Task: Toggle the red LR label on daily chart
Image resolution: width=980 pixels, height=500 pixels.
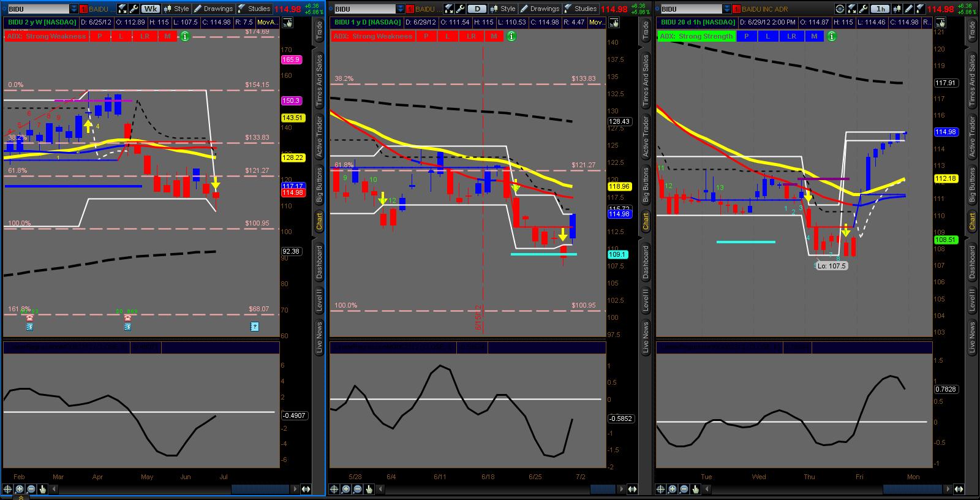Action: pyautogui.click(x=471, y=36)
